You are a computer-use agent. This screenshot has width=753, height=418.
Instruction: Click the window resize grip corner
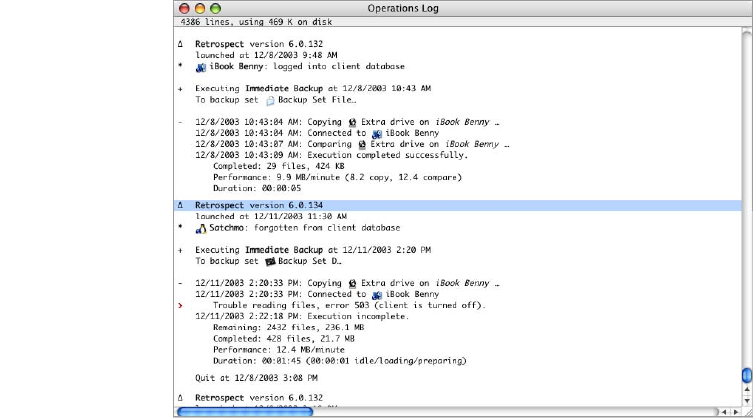pos(747,412)
